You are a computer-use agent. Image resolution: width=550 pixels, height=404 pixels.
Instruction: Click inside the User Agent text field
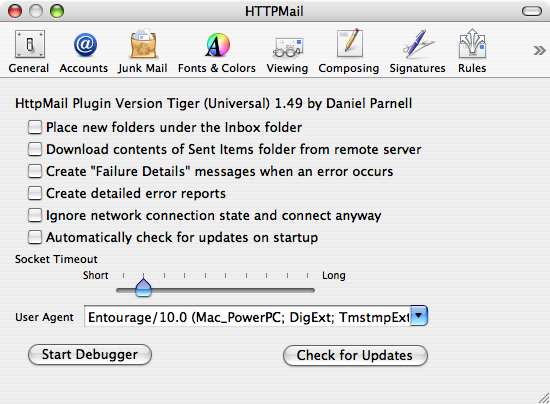pos(248,317)
